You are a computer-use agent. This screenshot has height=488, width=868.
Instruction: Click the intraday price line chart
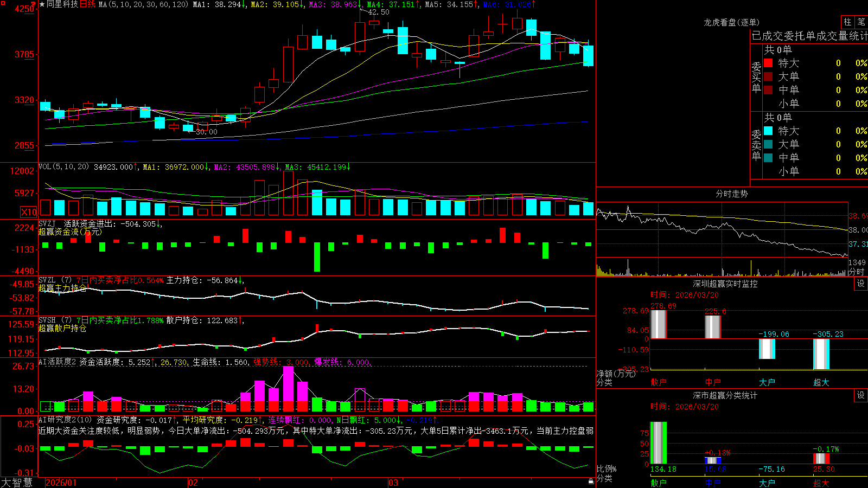pos(722,230)
